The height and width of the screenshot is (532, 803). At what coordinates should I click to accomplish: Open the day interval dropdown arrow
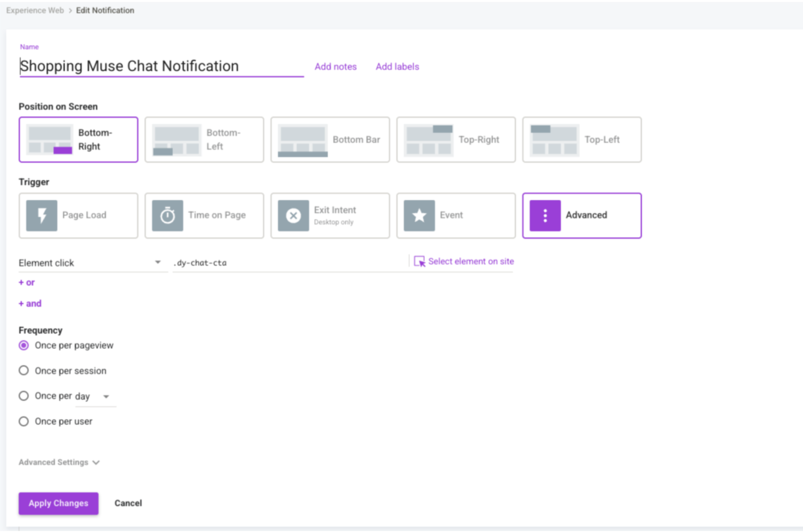tap(106, 396)
